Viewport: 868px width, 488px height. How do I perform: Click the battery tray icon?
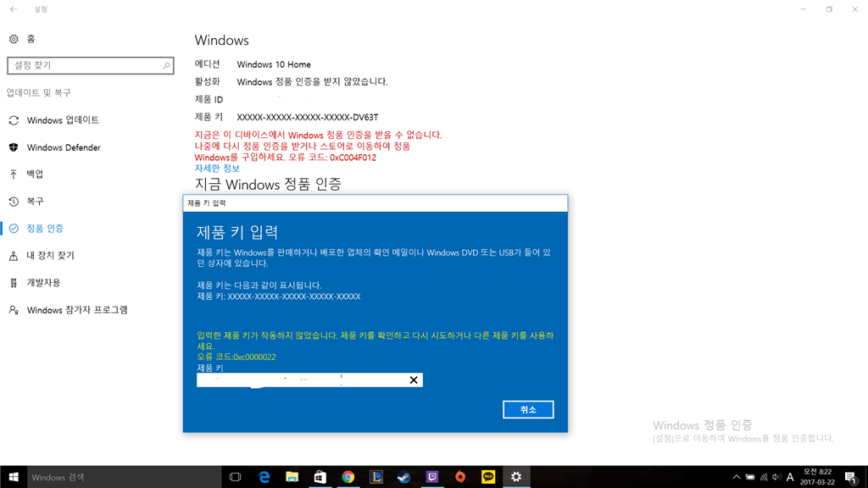coord(750,477)
